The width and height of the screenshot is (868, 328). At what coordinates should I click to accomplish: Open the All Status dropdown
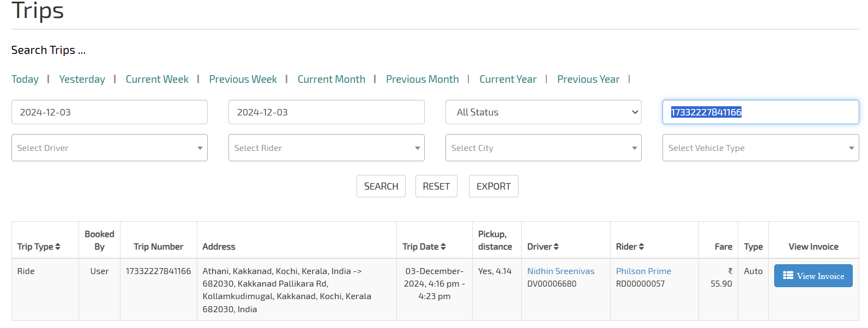click(x=543, y=112)
